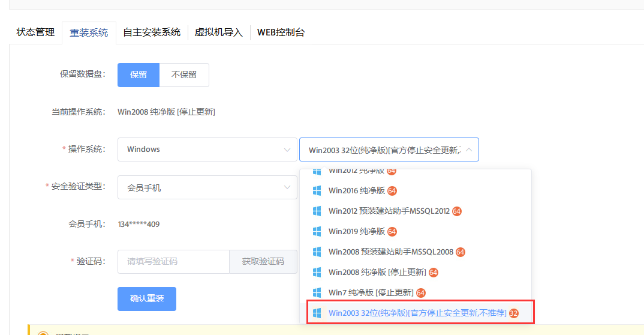Click the 请填写验证码 input field
Image resolution: width=644 pixels, height=335 pixels.
point(173,262)
